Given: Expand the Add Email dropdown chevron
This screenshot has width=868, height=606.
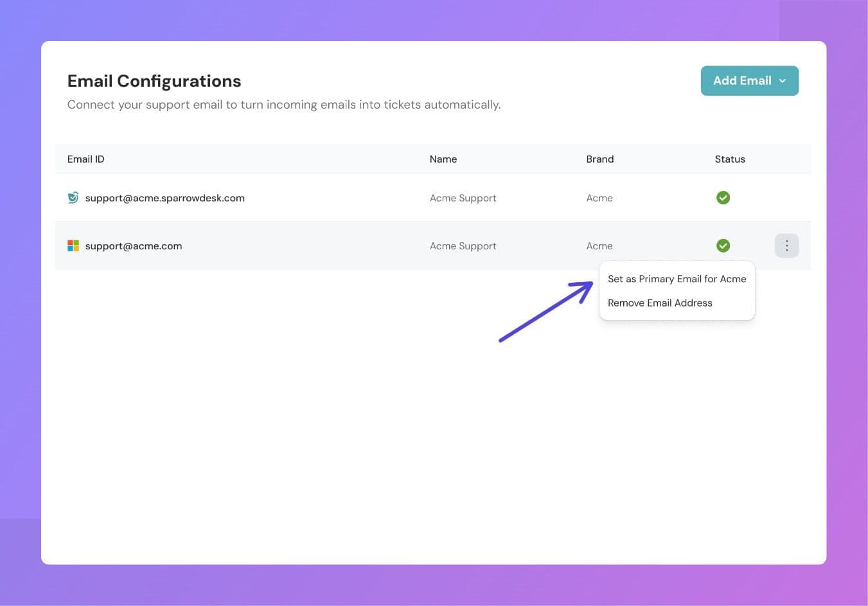Looking at the screenshot, I should 783,81.
